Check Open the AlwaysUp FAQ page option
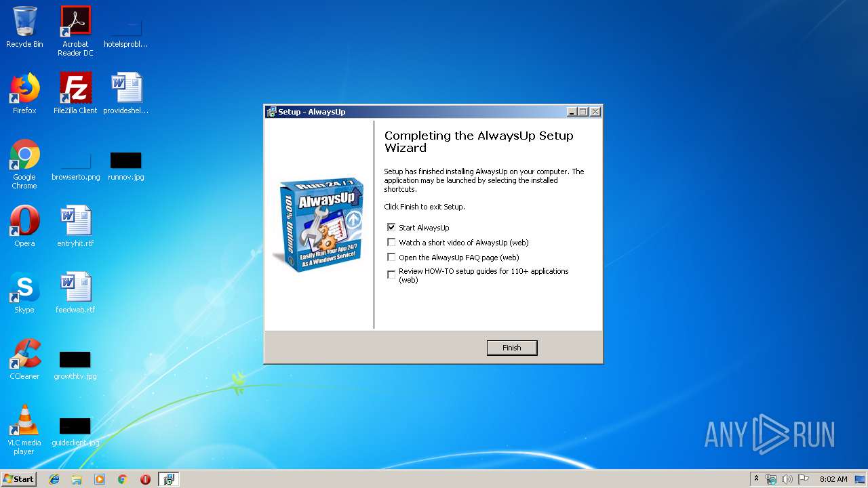This screenshot has height=488, width=868. tap(391, 258)
